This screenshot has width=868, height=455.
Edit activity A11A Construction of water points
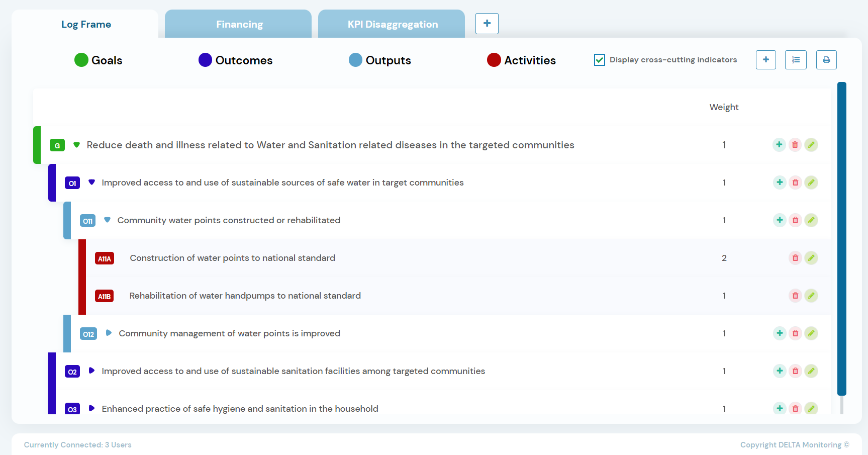point(811,258)
